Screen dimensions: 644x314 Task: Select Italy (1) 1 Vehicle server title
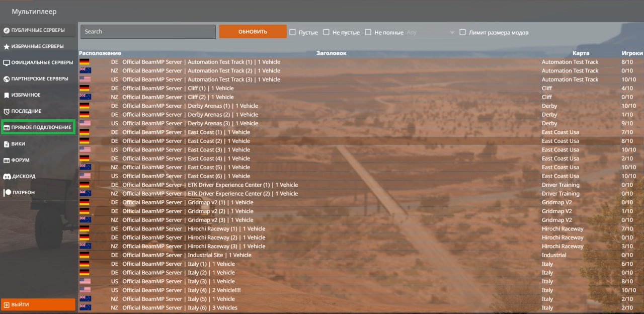(179, 264)
